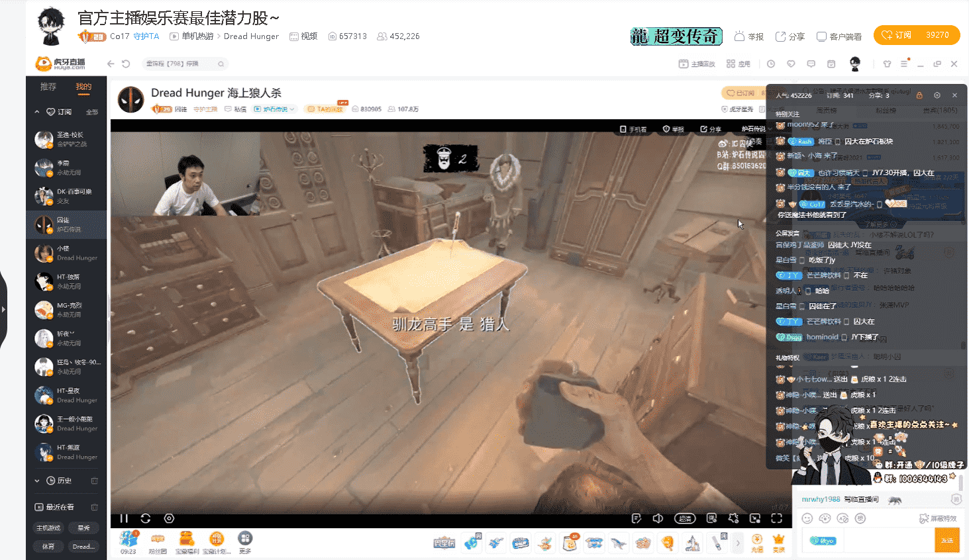Switch to the 贵宾(1805) tab
Viewport: 969px width, 560px height.
click(941, 111)
